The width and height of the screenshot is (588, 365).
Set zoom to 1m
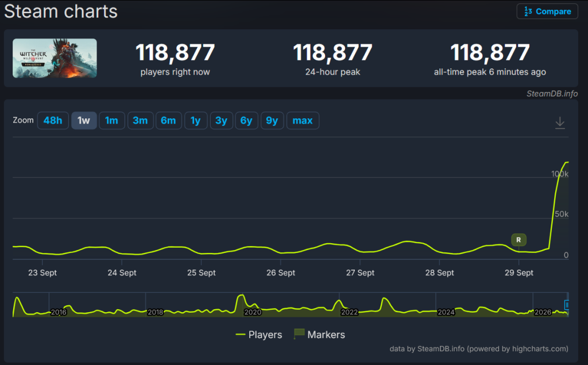112,121
